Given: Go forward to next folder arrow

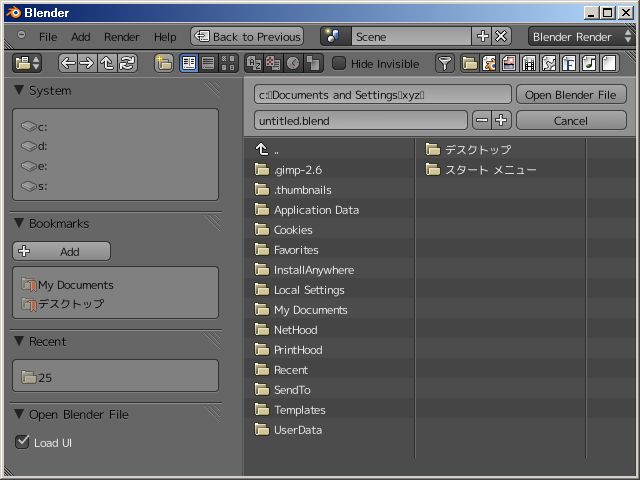Looking at the screenshot, I should point(87,63).
